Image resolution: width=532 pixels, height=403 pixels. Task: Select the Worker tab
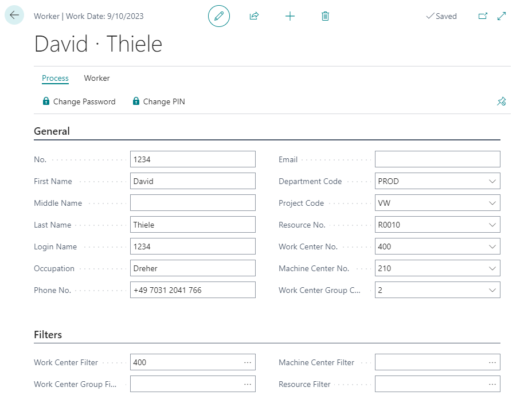pyautogui.click(x=97, y=79)
